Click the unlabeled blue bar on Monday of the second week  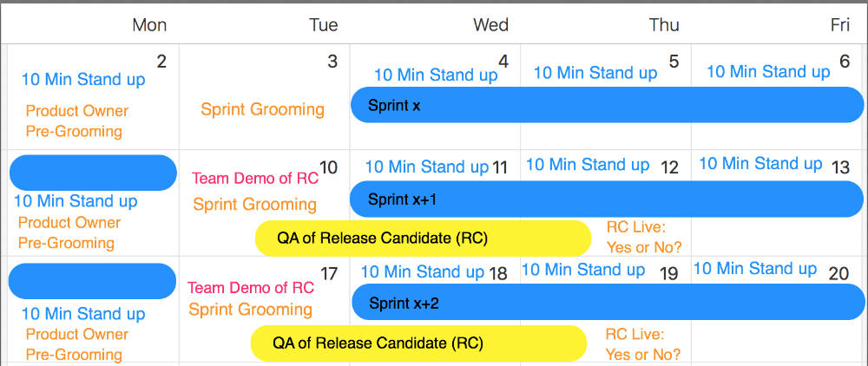coord(93,173)
